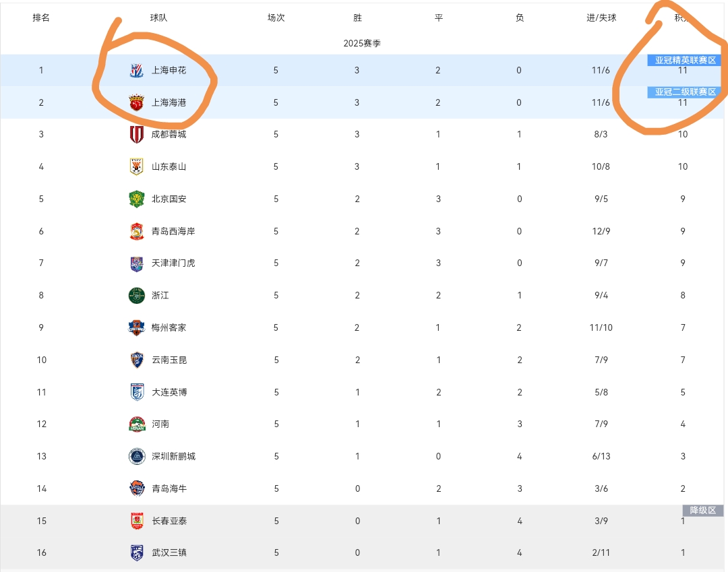The width and height of the screenshot is (728, 572).
Task: Select the 深圳新鹏城 team entry
Action: coord(173,457)
